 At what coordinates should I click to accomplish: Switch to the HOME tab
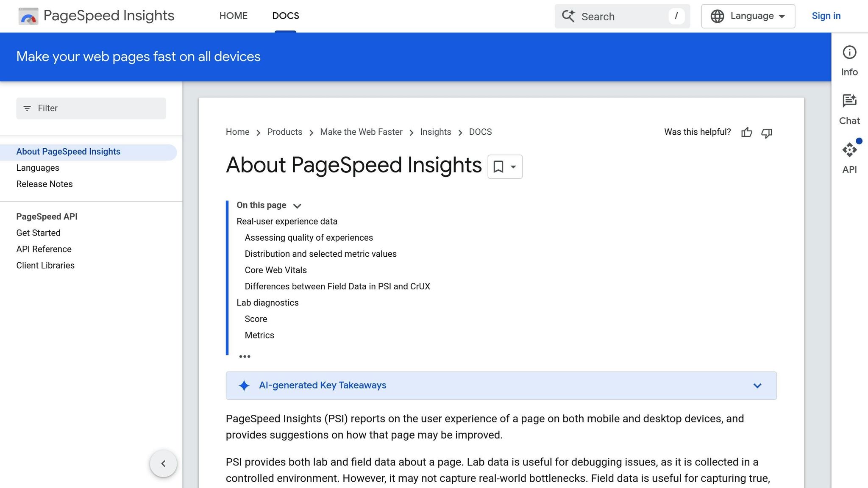tap(234, 16)
